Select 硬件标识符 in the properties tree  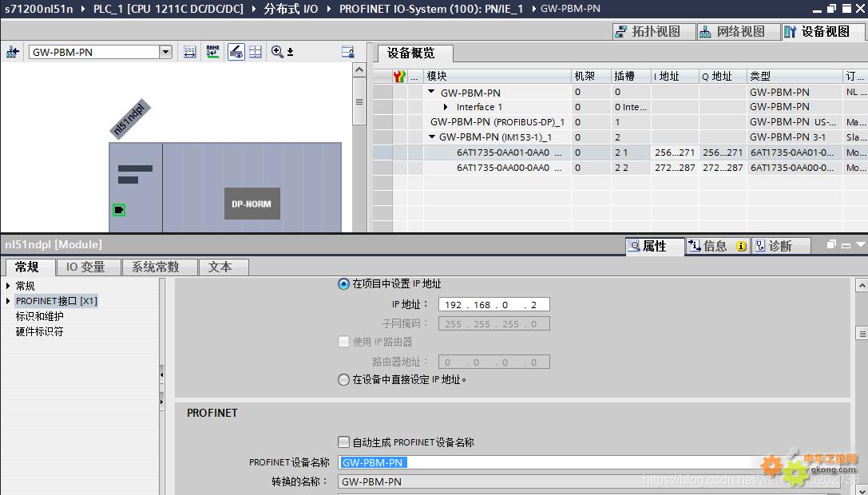(x=40, y=331)
